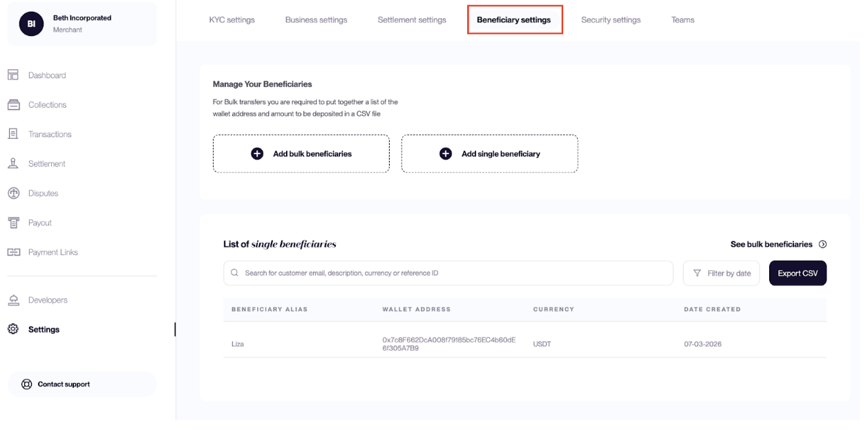The image size is (868, 430).
Task: Open the Filter by date dropdown
Action: pyautogui.click(x=721, y=273)
